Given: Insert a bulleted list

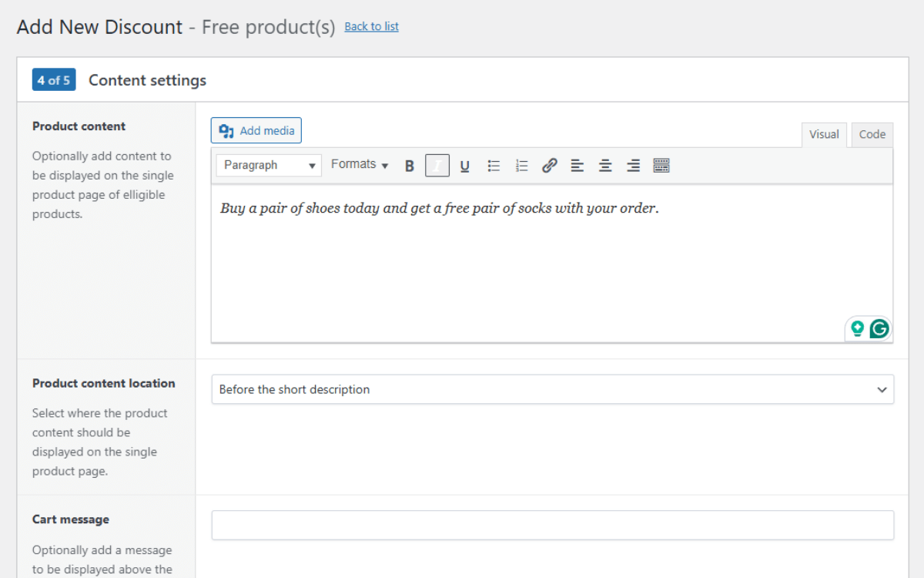Looking at the screenshot, I should pyautogui.click(x=494, y=166).
